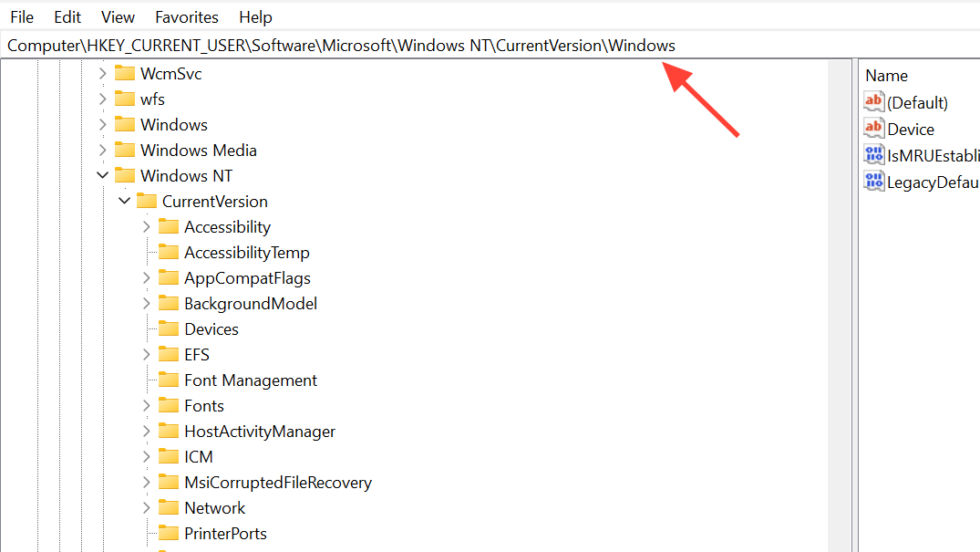Select the LegacyDefau value name
Image resolution: width=980 pixels, height=552 pixels.
point(934,182)
